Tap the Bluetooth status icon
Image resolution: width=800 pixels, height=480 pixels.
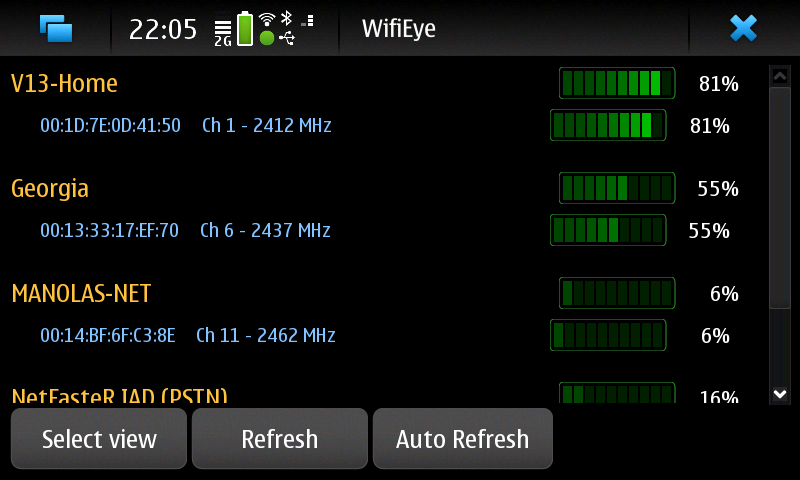pos(287,18)
